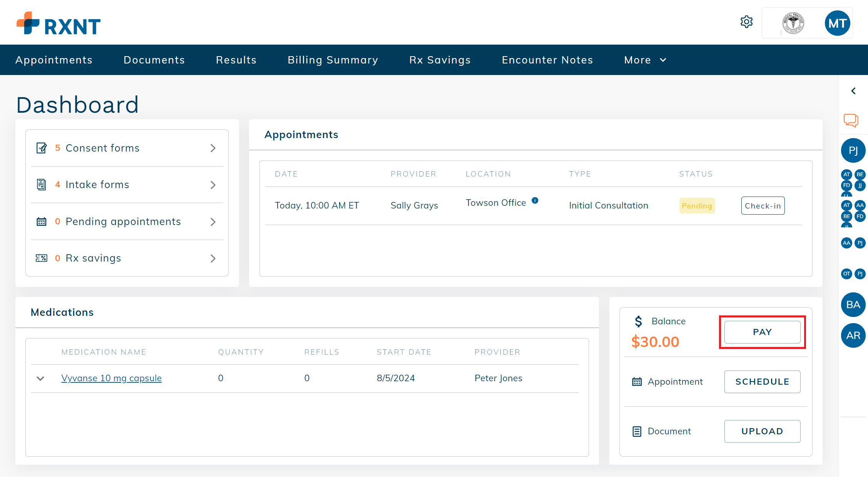Open the settings gear icon
This screenshot has width=868, height=477.
click(746, 22)
